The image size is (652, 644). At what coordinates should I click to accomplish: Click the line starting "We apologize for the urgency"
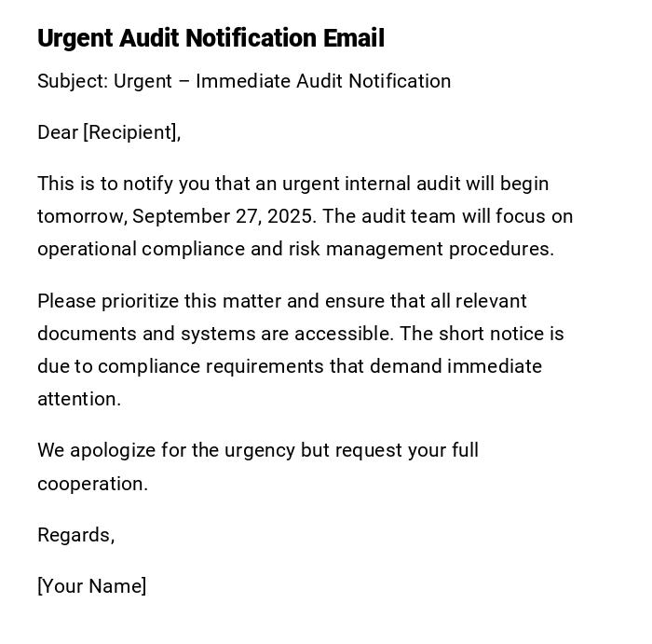(x=257, y=450)
